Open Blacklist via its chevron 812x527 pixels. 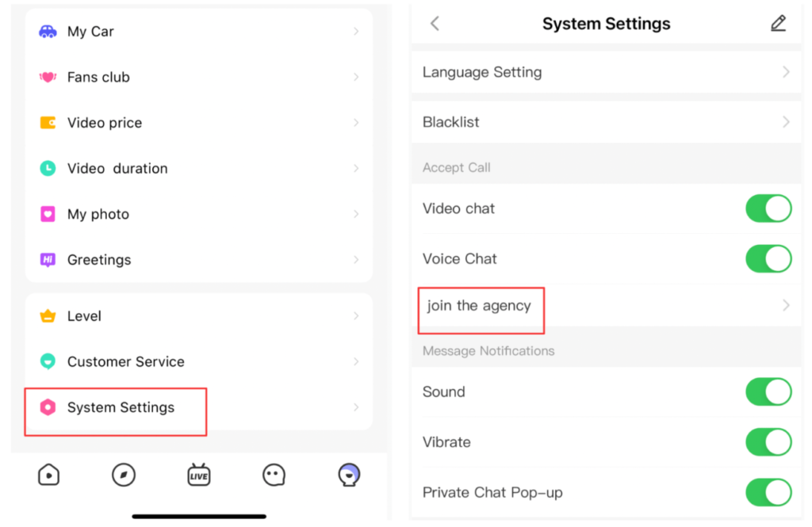(x=786, y=122)
